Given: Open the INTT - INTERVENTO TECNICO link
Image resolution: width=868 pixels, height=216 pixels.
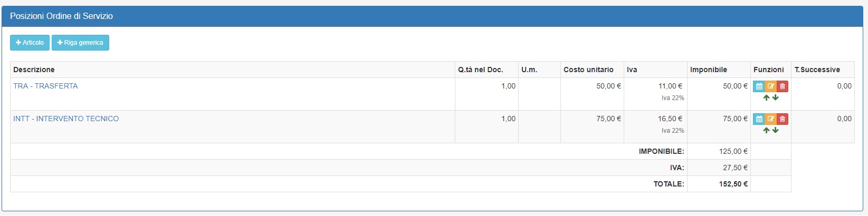Looking at the screenshot, I should pyautogui.click(x=66, y=119).
